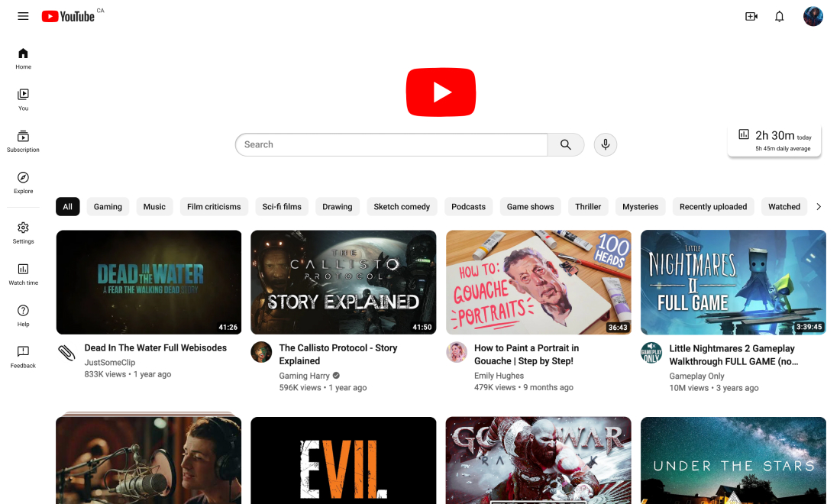Filter by the Drawing chip
Viewport: 840px width, 504px height.
coord(338,207)
